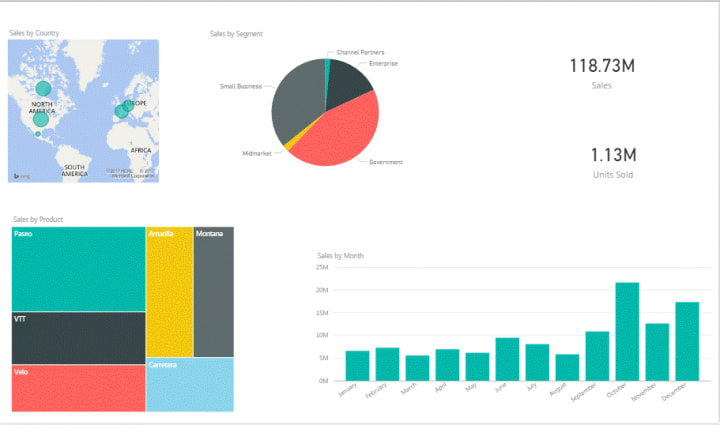Click the 15M axis label
Viewport: 720px width, 425px height.
[x=322, y=313]
